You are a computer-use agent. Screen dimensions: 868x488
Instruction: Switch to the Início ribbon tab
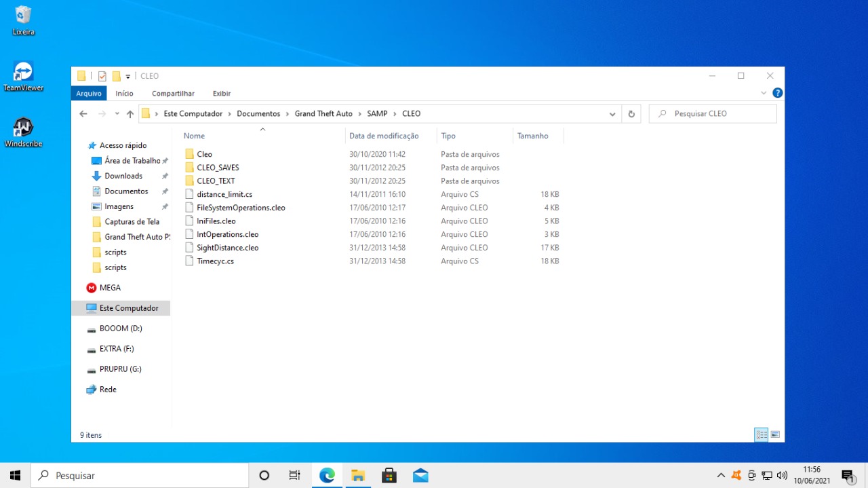pos(124,94)
